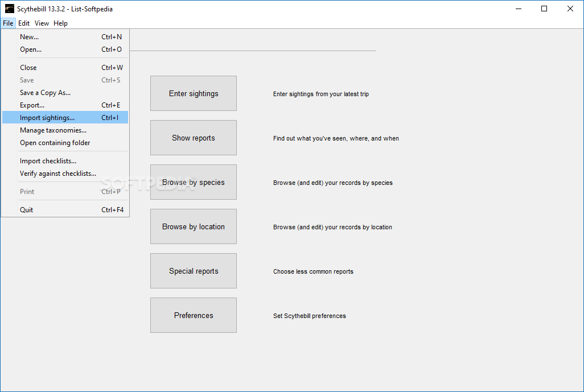This screenshot has width=584, height=392.
Task: Open the Edit menu
Action: [x=24, y=23]
